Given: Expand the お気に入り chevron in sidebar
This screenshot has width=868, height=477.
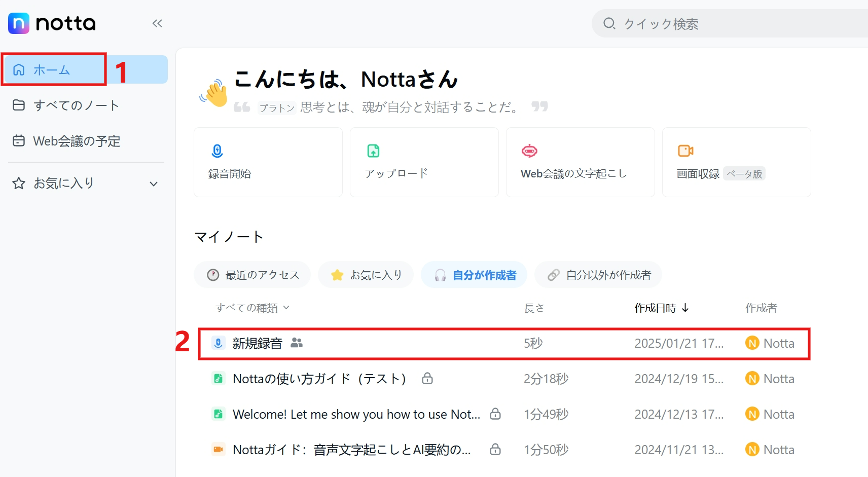Looking at the screenshot, I should pos(154,184).
